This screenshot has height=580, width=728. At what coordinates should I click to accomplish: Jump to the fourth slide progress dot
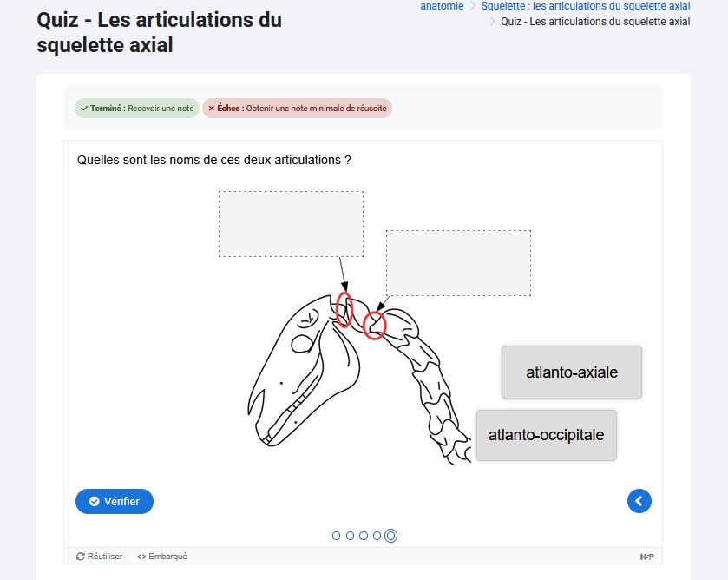coord(377,536)
